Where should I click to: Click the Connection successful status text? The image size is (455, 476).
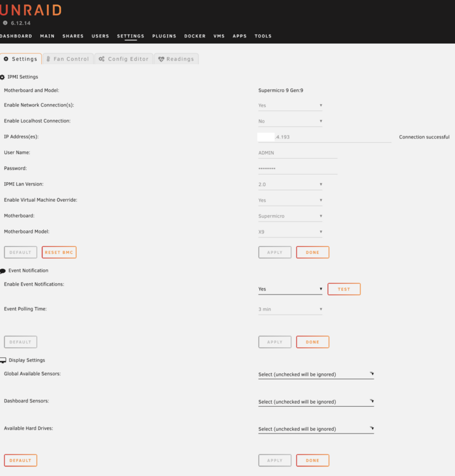424,137
